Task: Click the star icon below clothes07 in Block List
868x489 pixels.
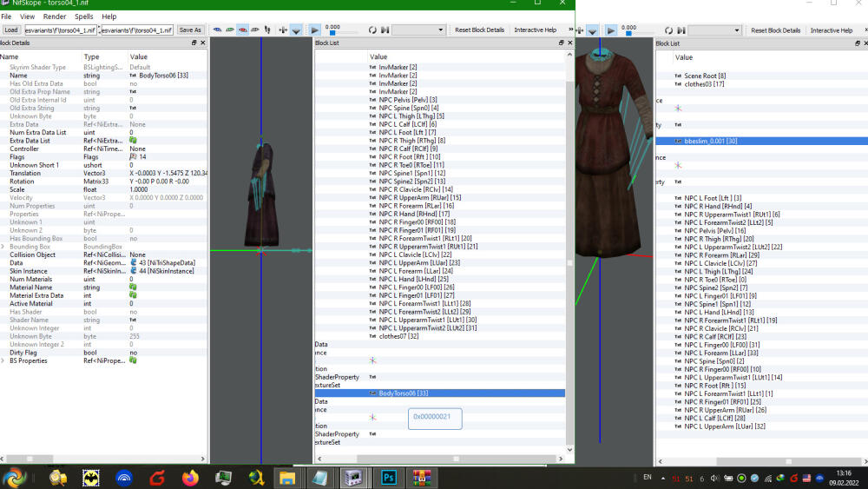Action: [x=372, y=360]
